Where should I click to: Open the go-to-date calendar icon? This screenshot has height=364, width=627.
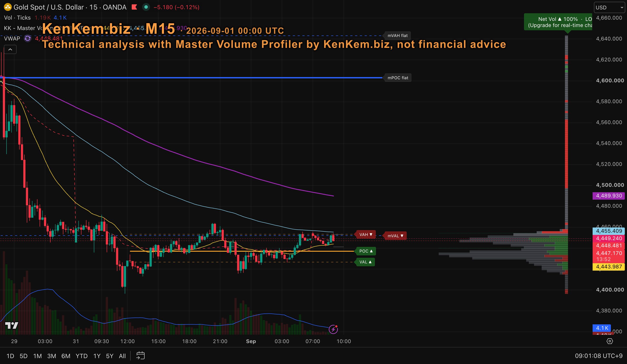[x=140, y=356]
